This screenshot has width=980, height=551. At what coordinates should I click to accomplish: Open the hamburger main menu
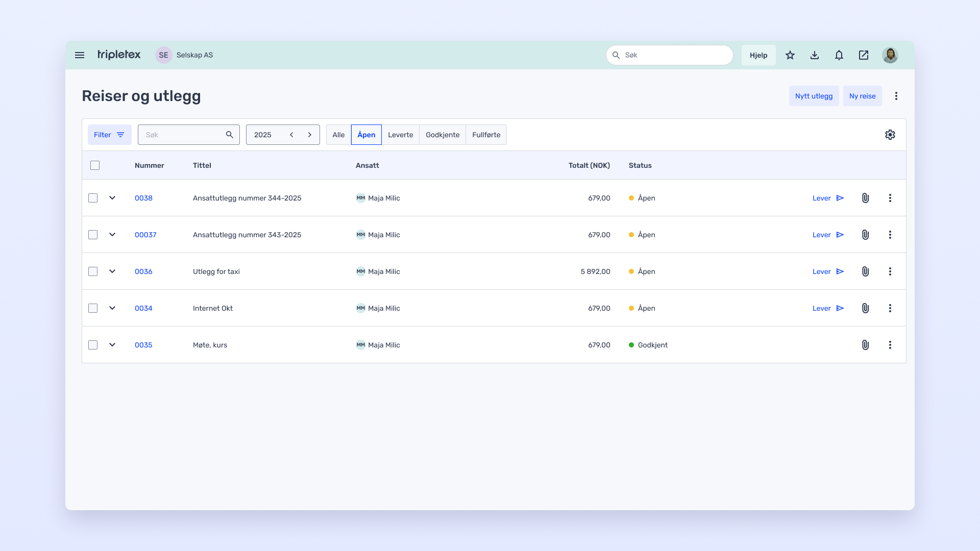click(x=80, y=55)
